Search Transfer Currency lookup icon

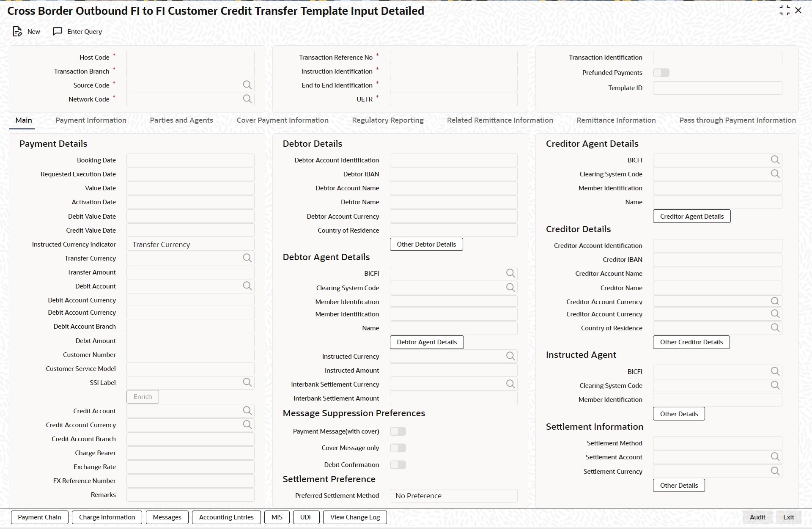point(247,258)
